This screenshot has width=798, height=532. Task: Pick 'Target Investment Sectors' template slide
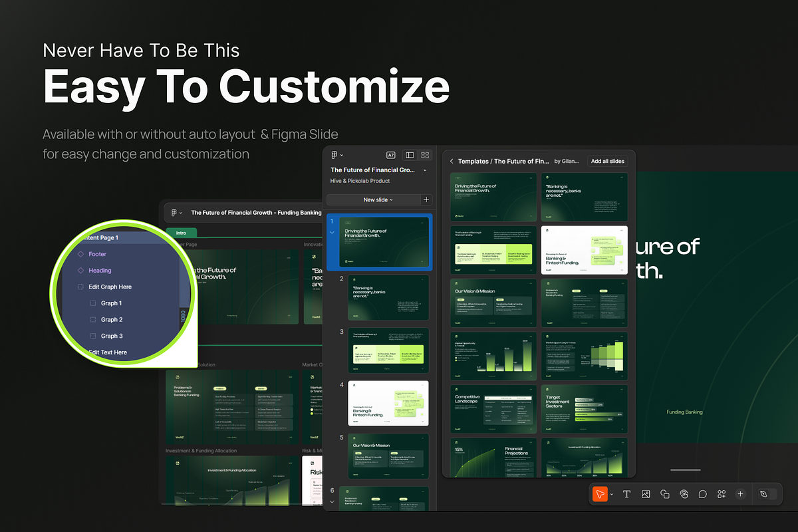[584, 410]
